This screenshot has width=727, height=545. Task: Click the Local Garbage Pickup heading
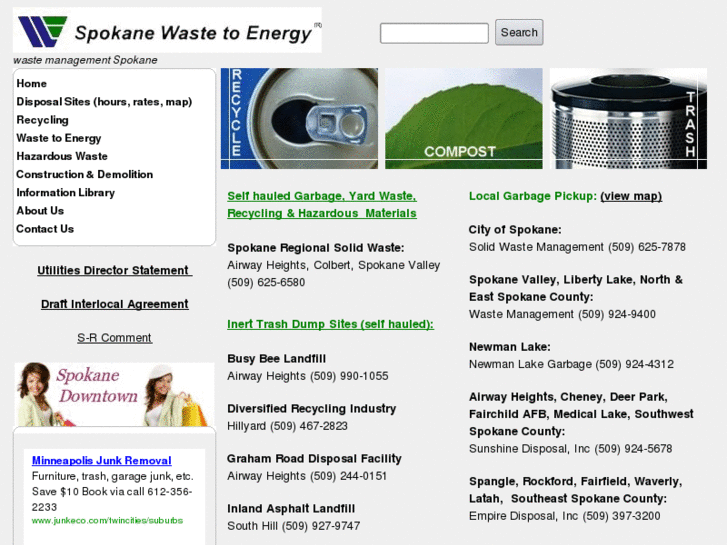tap(533, 196)
